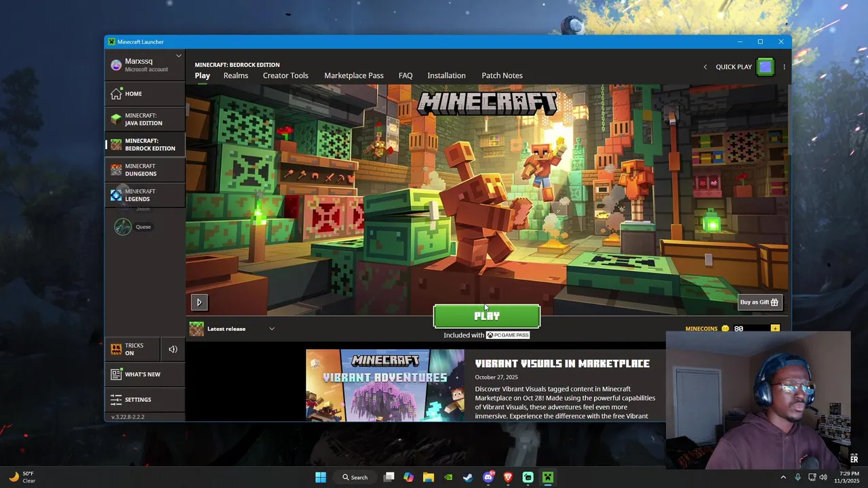Open launcher Settings
The image size is (868, 488).
144,399
